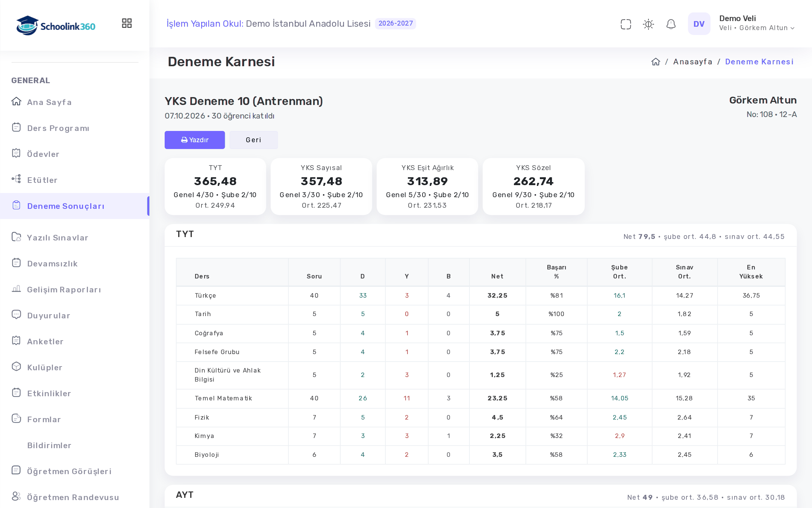812x508 pixels.
Task: Select the YKS Sözel score card
Action: 533,187
